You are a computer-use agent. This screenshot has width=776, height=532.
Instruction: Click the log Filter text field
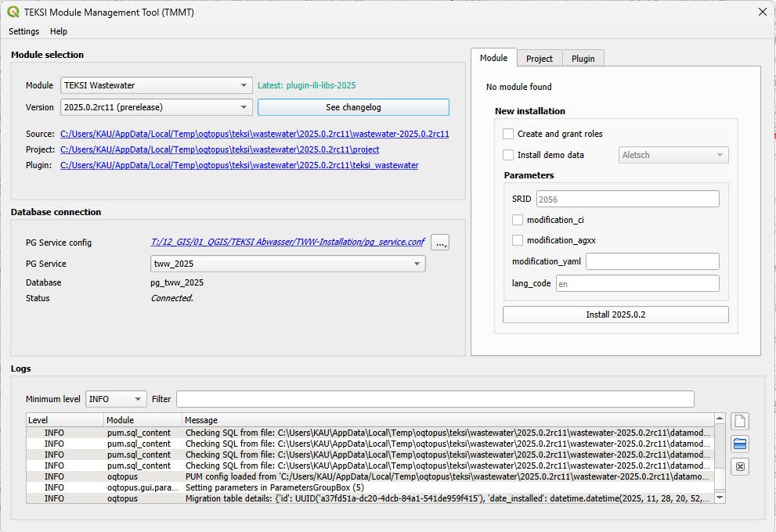point(435,399)
